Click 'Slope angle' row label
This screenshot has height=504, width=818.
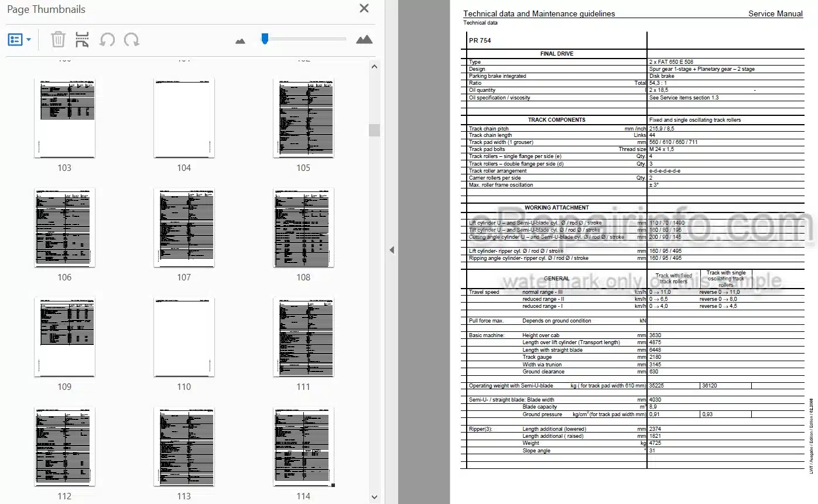(x=536, y=451)
